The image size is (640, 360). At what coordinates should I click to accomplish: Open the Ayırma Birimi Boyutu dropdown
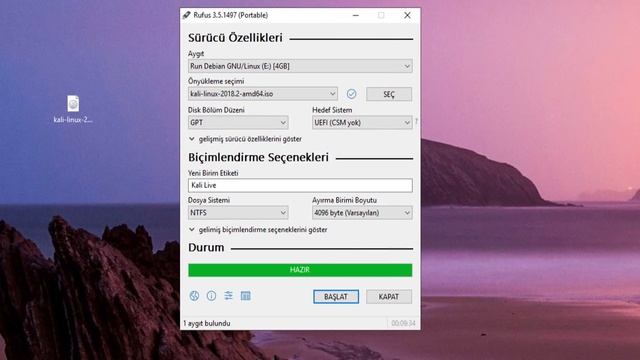click(x=362, y=213)
